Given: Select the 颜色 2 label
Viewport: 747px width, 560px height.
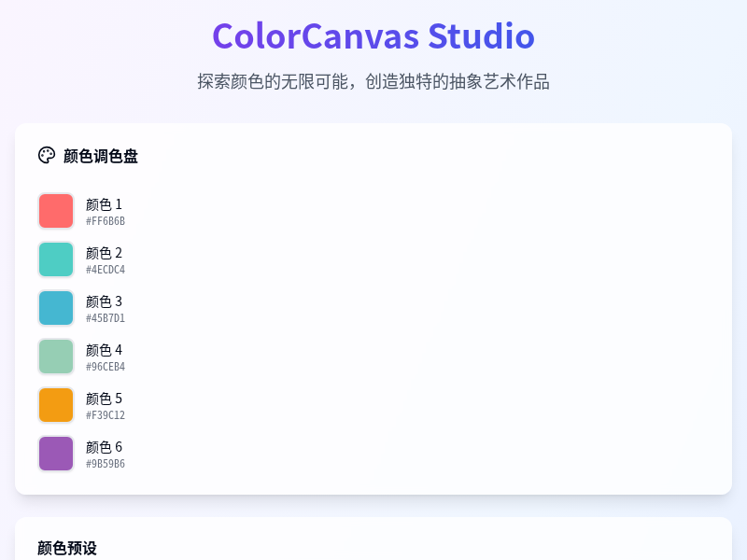Looking at the screenshot, I should tap(104, 253).
